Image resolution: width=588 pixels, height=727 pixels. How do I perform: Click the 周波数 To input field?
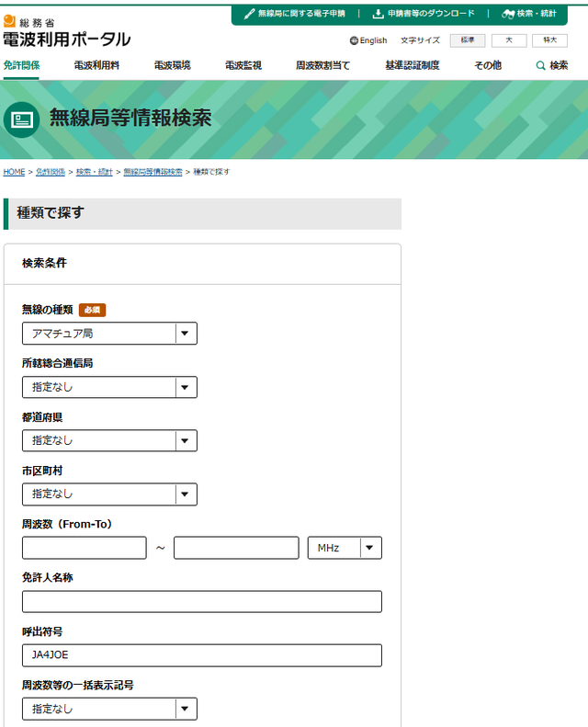[x=236, y=548]
